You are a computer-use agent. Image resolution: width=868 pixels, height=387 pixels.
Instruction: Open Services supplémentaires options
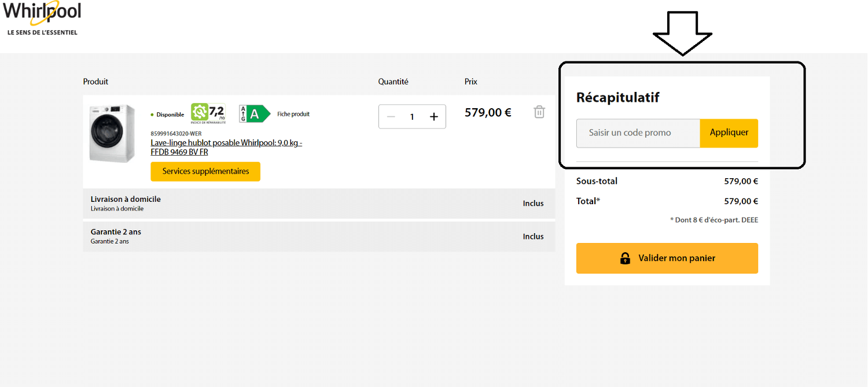[205, 171]
